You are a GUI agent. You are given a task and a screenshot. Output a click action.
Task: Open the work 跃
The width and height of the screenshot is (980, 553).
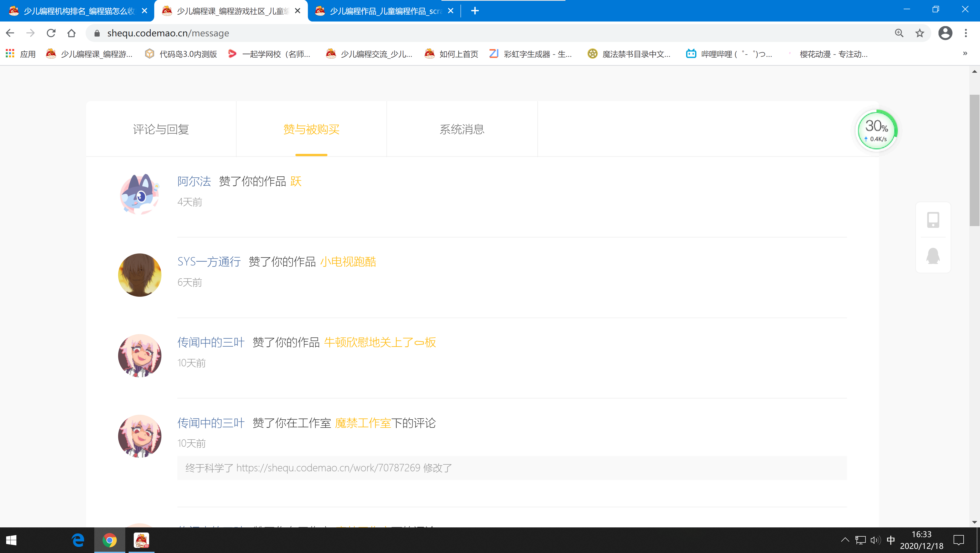296,181
